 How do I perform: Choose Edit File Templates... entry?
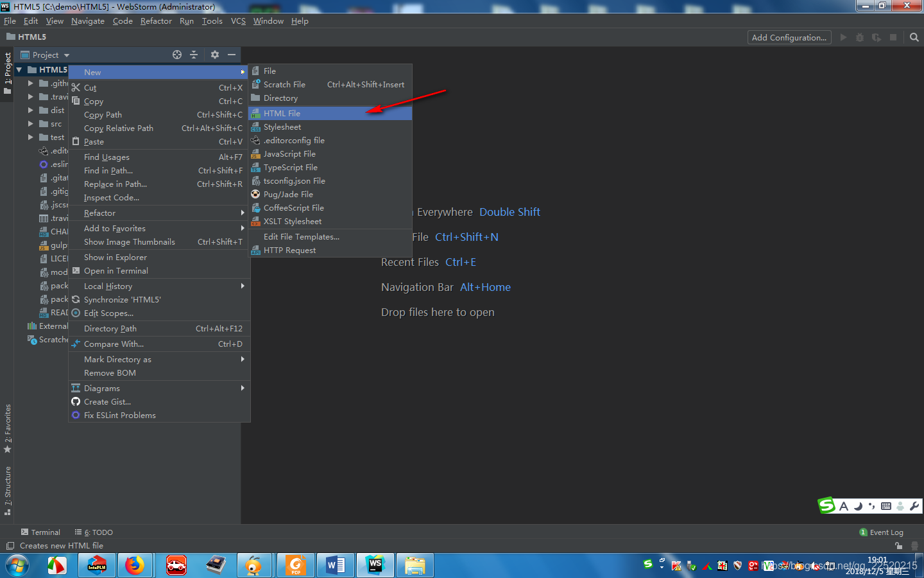[x=330, y=236]
